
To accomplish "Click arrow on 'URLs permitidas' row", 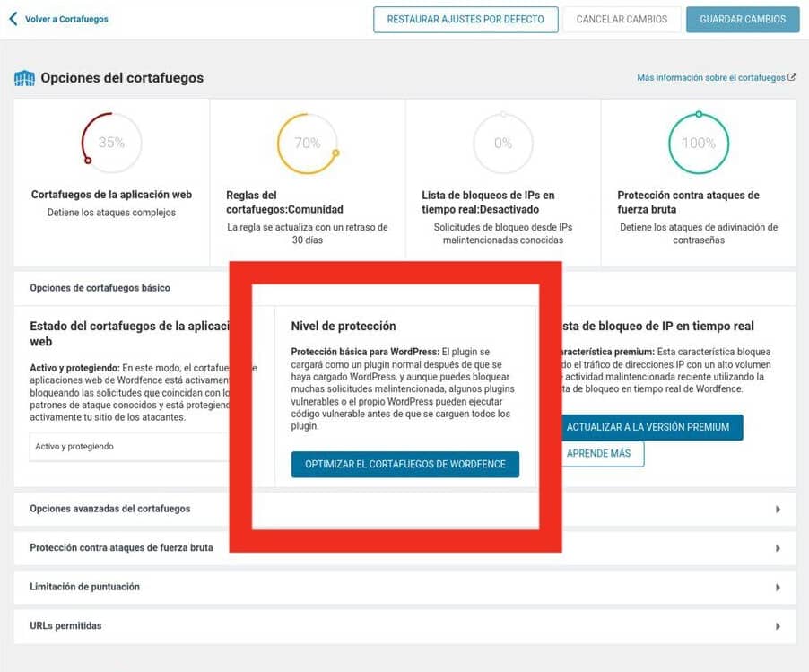I will 778,626.
